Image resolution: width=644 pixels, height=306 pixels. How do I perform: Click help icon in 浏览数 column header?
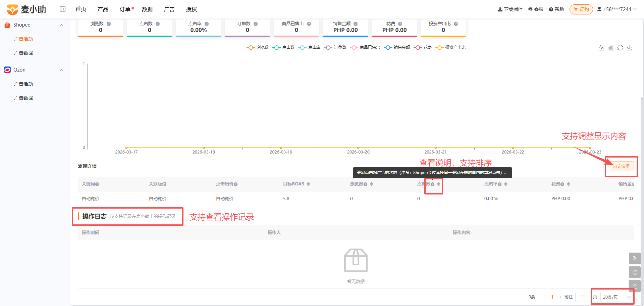point(366,184)
